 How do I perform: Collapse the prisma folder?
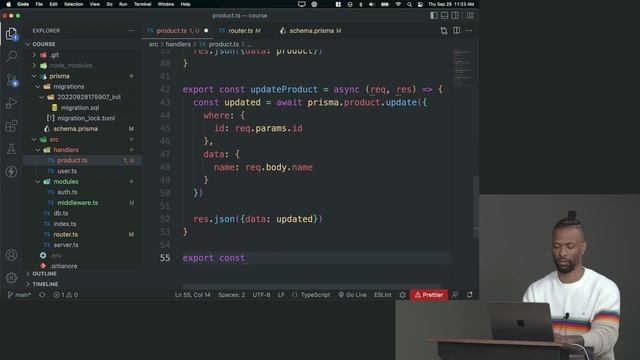(59, 76)
